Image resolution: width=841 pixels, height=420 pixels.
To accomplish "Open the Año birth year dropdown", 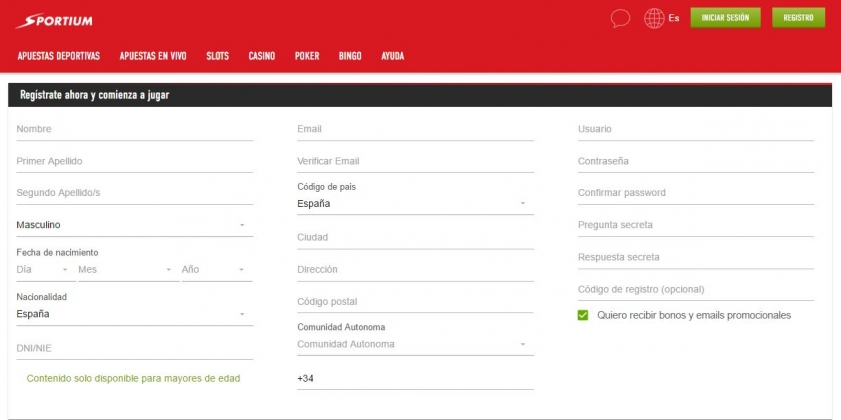I will tap(217, 270).
